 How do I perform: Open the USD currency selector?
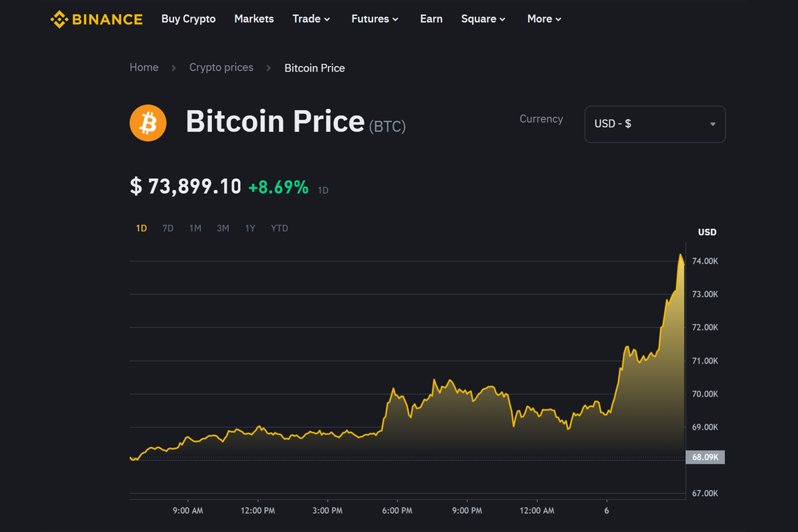click(654, 124)
